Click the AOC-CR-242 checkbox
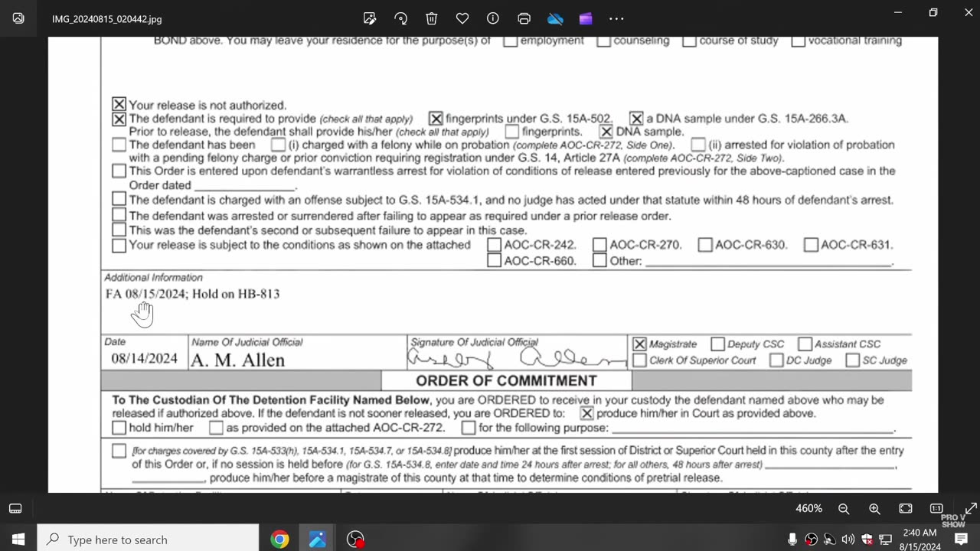 tap(495, 245)
